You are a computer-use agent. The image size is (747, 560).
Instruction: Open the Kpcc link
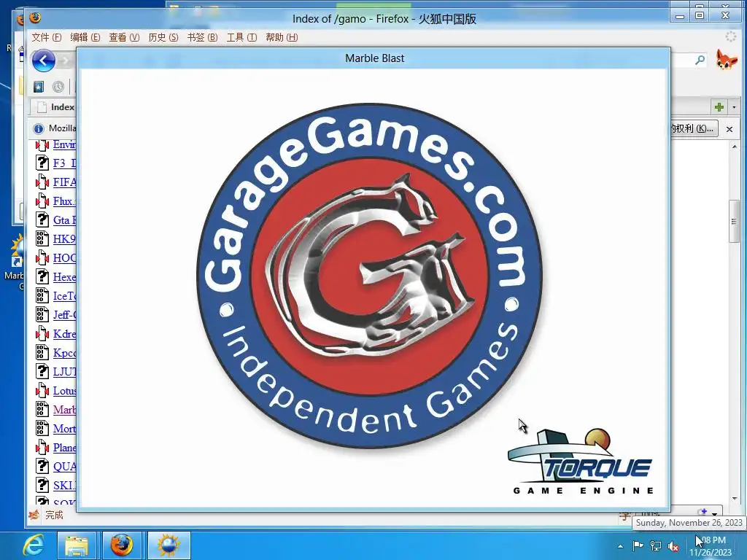coord(64,353)
